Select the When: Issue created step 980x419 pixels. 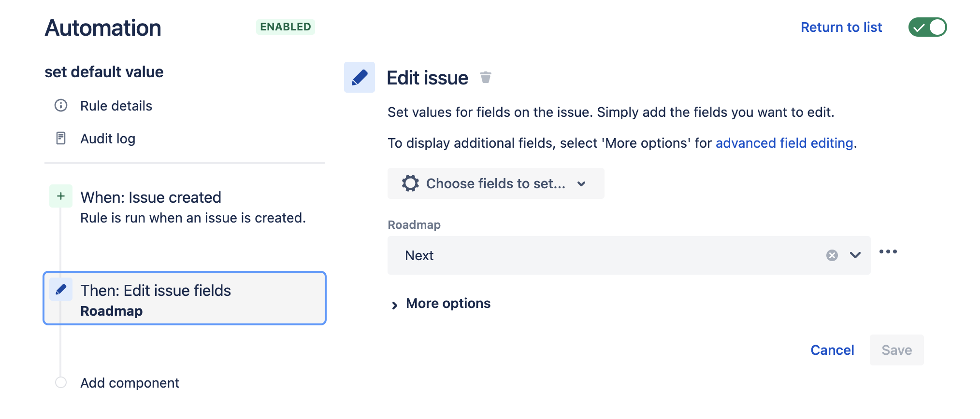pyautogui.click(x=150, y=197)
